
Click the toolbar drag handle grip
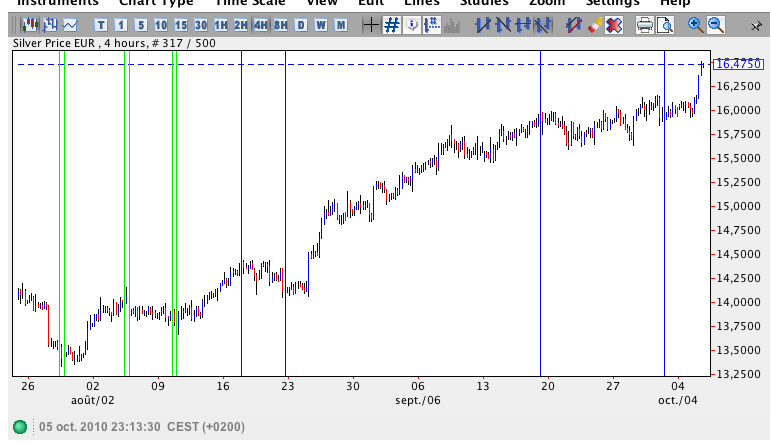[x=15, y=25]
